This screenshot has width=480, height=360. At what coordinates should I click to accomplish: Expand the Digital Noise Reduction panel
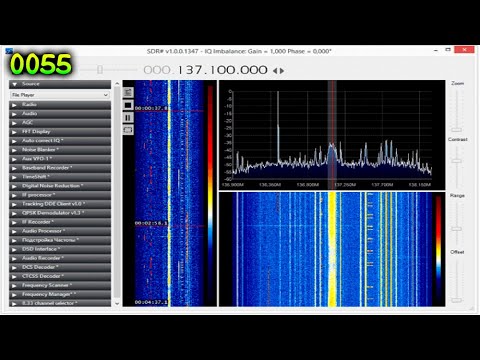coord(60,186)
